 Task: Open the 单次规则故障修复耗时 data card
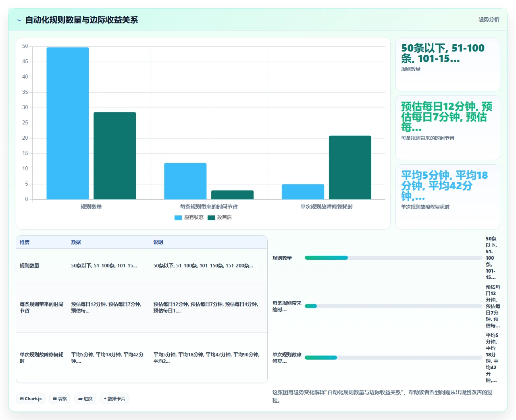[x=448, y=197]
